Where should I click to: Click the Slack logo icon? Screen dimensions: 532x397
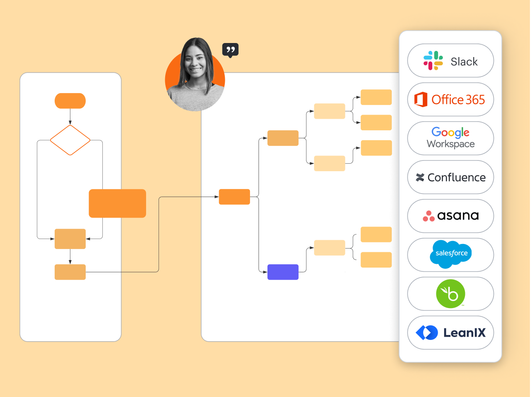coord(433,61)
